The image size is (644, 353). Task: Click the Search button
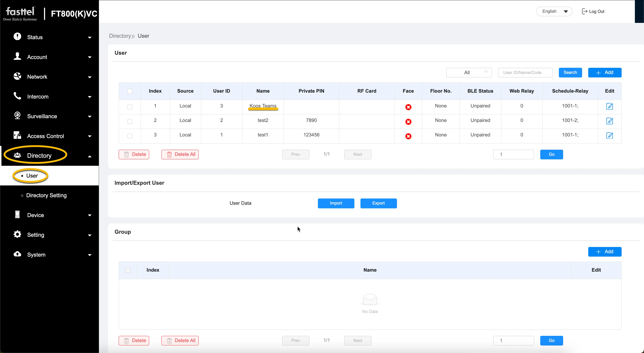coord(570,72)
